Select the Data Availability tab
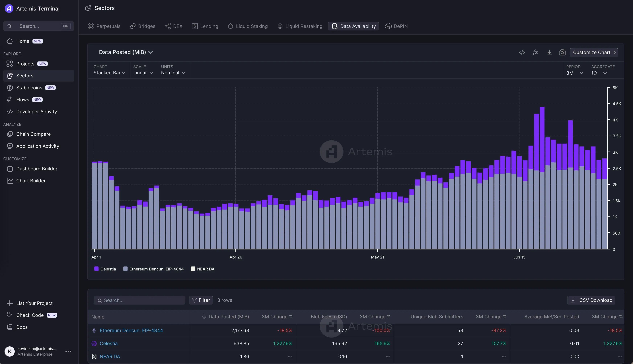The image size is (633, 364). click(x=353, y=26)
